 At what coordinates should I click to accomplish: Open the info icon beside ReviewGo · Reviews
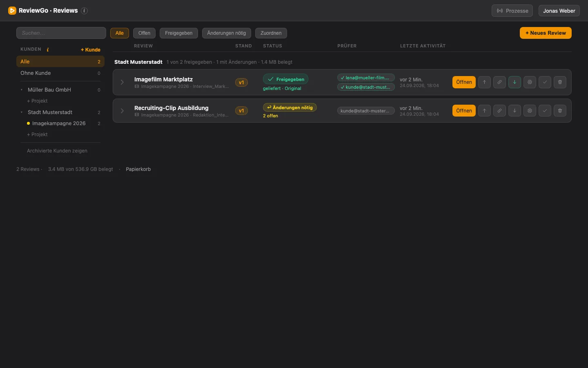[85, 11]
